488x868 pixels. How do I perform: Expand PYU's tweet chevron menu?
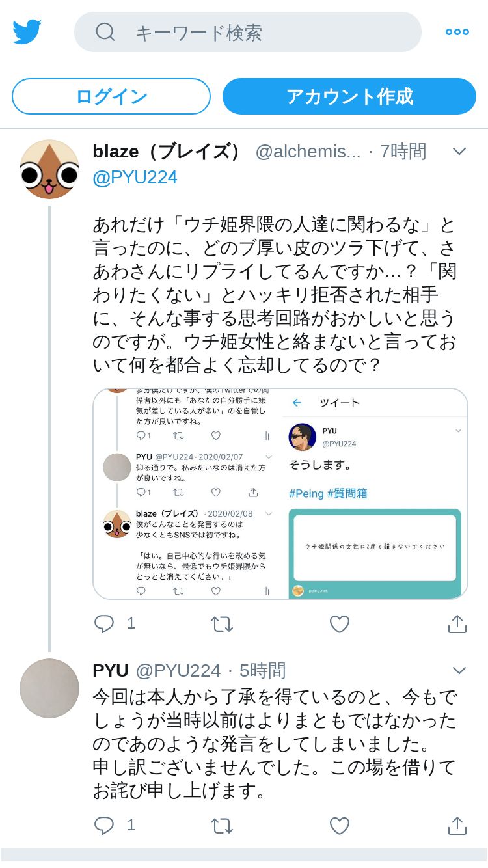(459, 670)
